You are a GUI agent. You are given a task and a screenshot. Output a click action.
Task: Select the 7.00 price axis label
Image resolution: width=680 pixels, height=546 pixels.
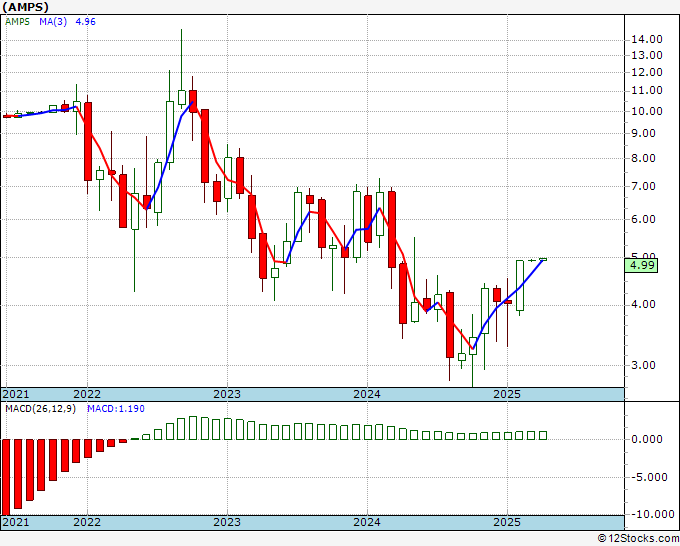pyautogui.click(x=644, y=186)
